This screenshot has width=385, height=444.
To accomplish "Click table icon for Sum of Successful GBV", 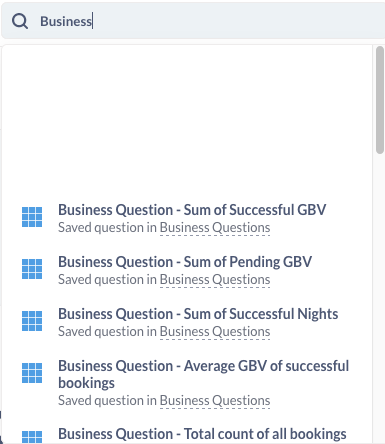I will pyautogui.click(x=32, y=217).
